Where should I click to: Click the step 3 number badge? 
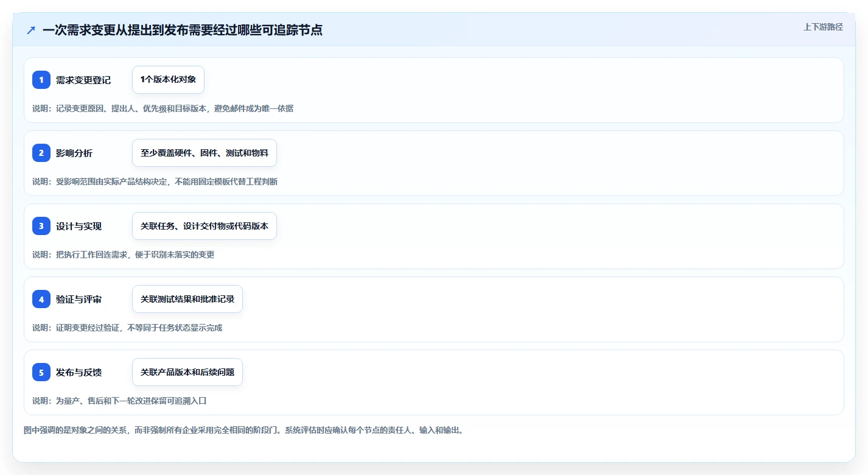pos(41,226)
